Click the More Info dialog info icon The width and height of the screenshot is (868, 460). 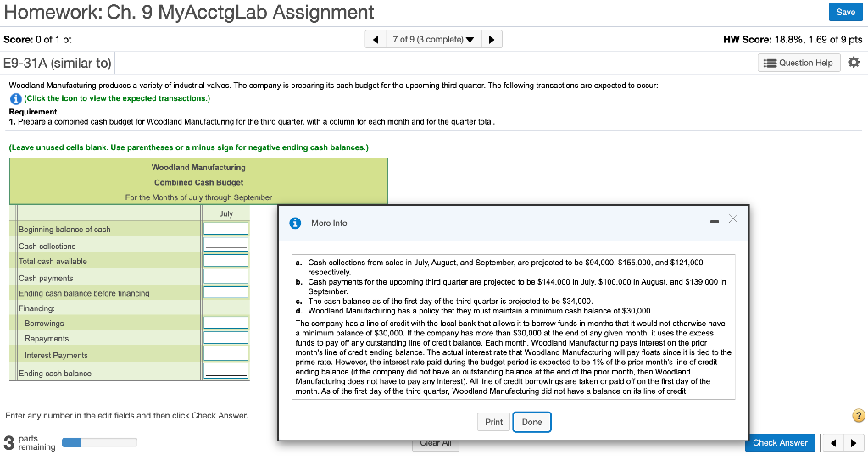click(x=296, y=223)
